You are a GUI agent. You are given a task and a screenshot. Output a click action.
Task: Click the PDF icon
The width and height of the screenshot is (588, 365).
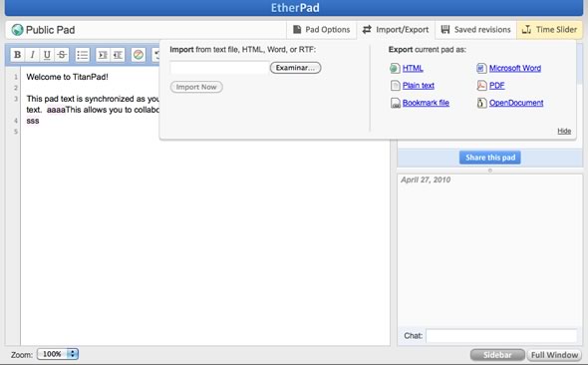481,86
